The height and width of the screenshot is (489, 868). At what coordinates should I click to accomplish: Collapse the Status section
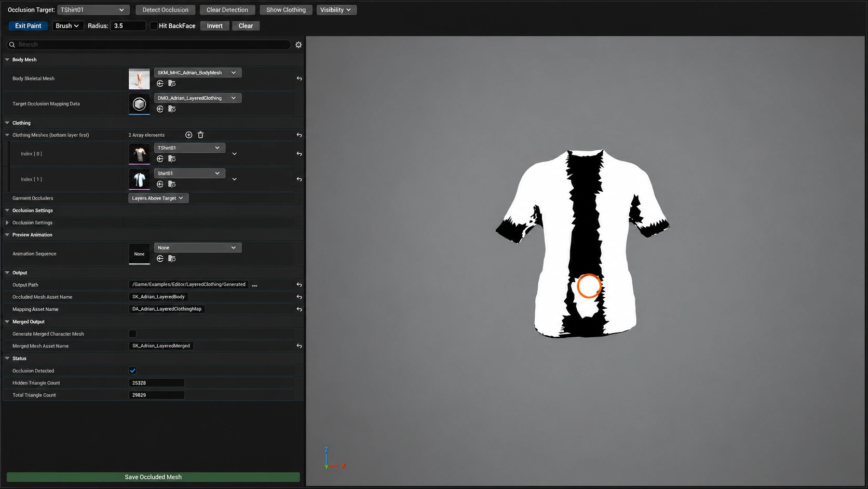pyautogui.click(x=7, y=359)
